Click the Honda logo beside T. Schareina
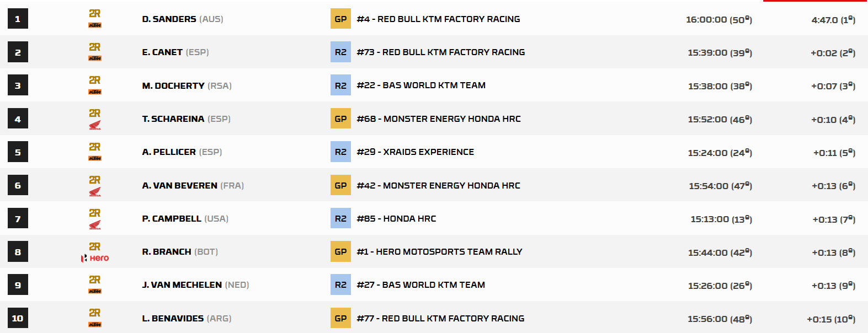Screen dimensions: 868x333 click(x=95, y=126)
